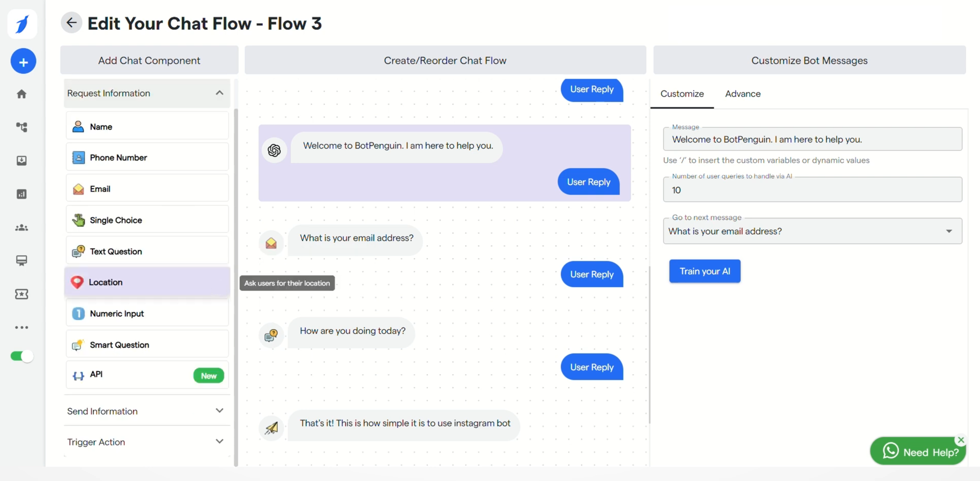This screenshot has width=980, height=481.
Task: Open the Go to next message dropdown
Action: point(949,231)
